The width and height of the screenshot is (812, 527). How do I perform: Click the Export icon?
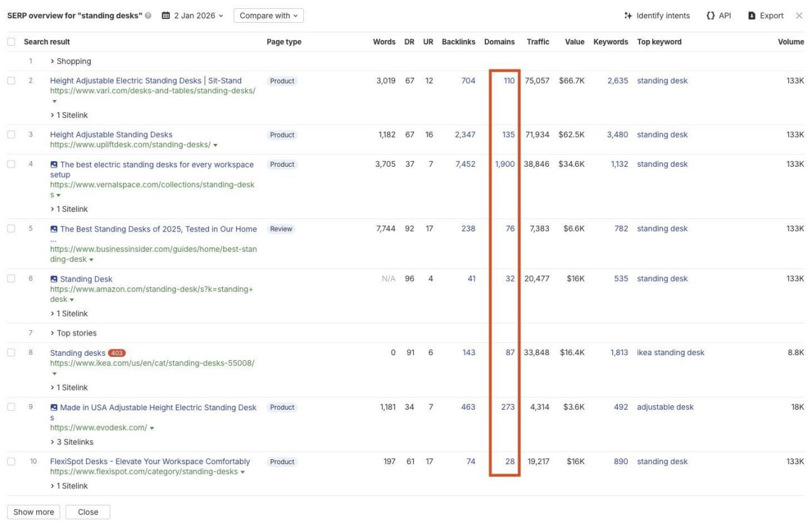pyautogui.click(x=751, y=15)
